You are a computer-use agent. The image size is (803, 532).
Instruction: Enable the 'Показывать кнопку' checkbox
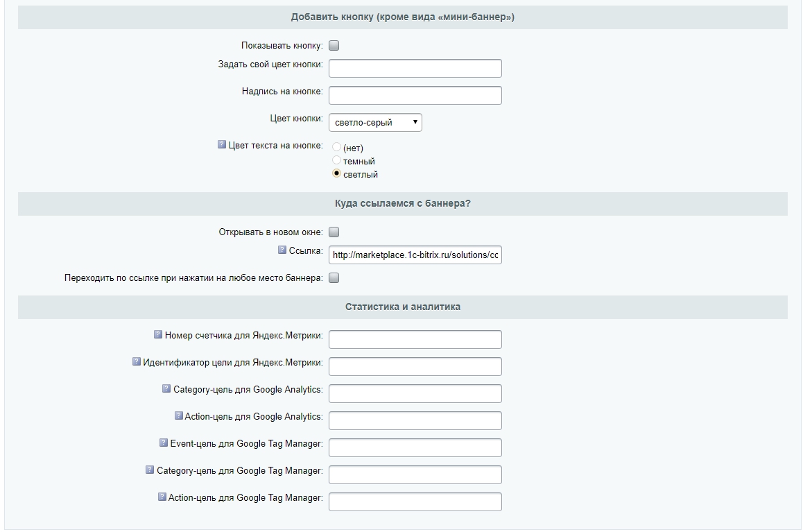coord(334,46)
